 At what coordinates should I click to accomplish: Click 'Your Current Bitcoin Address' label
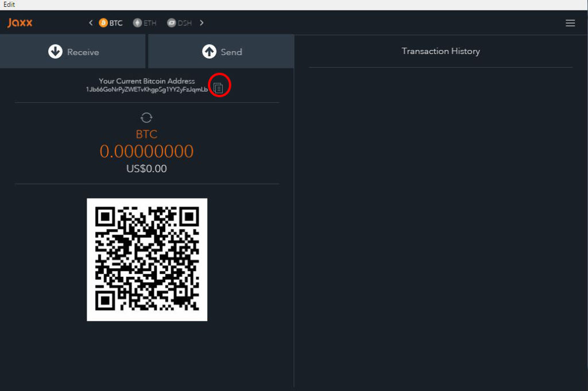[x=147, y=81]
